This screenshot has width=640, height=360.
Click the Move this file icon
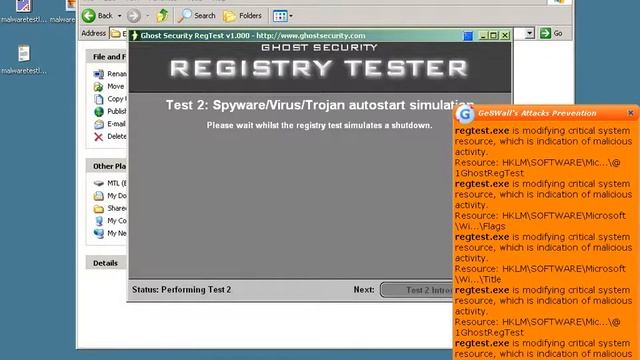coord(98,87)
